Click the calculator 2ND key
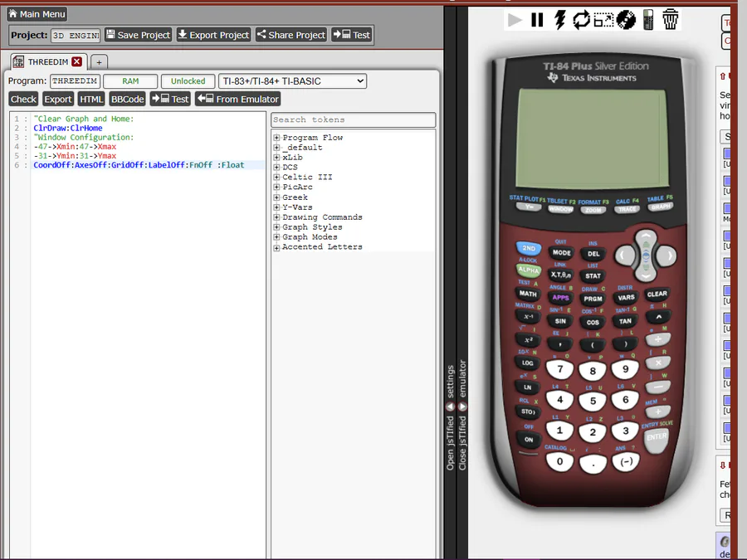747x560 pixels. [529, 248]
